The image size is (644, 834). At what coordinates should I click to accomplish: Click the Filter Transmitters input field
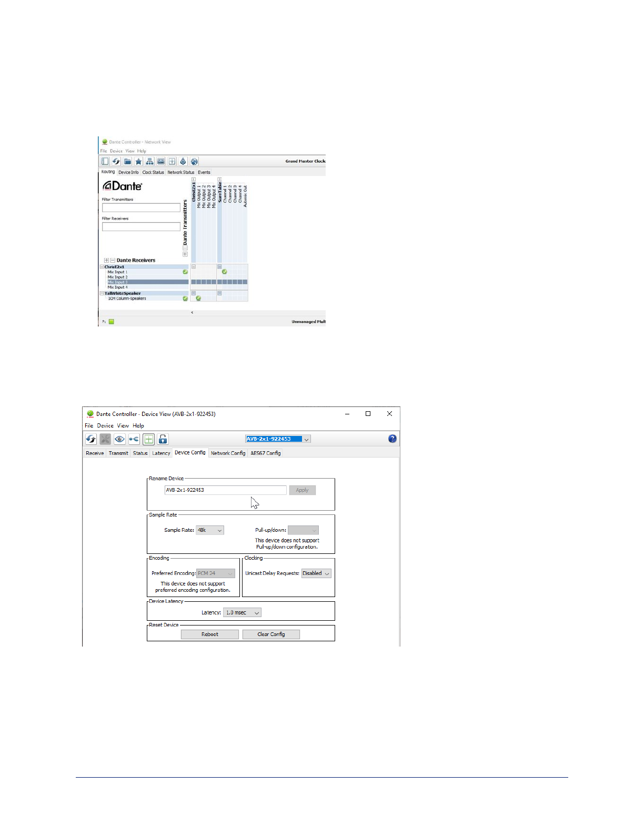pos(141,207)
